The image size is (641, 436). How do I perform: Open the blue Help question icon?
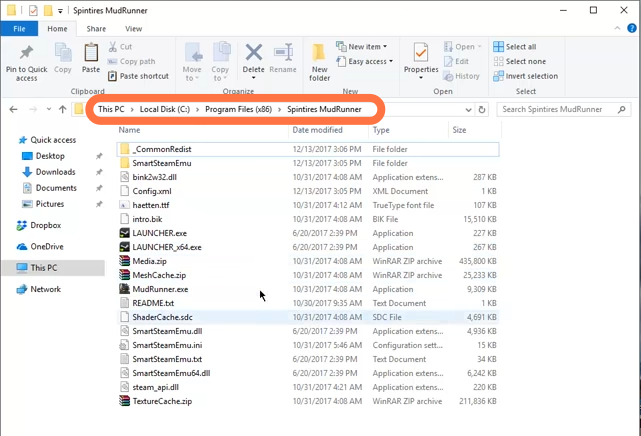click(632, 28)
